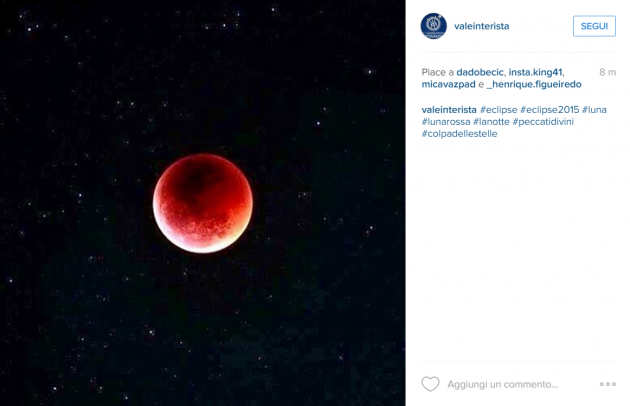Open valeinterista's profile avatar
Viewport: 630px width, 406px height.
click(x=434, y=26)
